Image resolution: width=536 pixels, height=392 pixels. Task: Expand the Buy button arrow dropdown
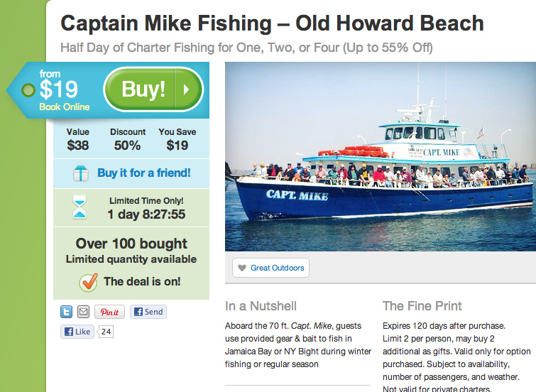click(x=188, y=89)
